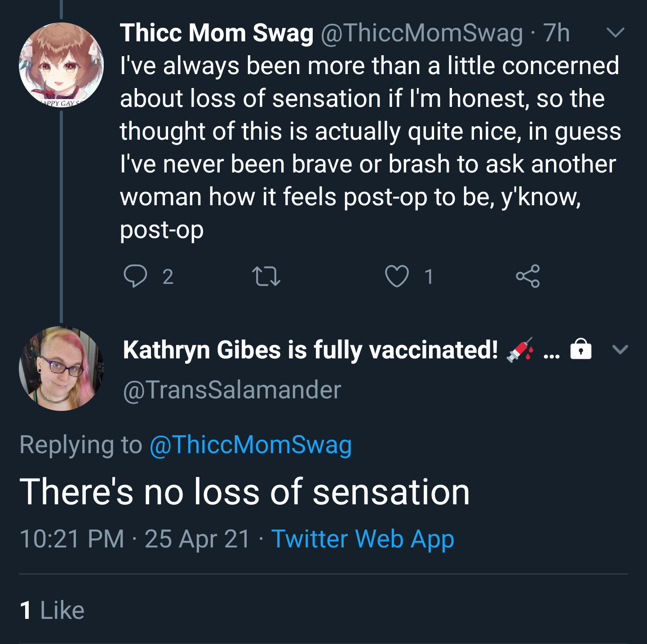Open the Twitter Web App source link
This screenshot has height=644, width=647.
coord(363,538)
